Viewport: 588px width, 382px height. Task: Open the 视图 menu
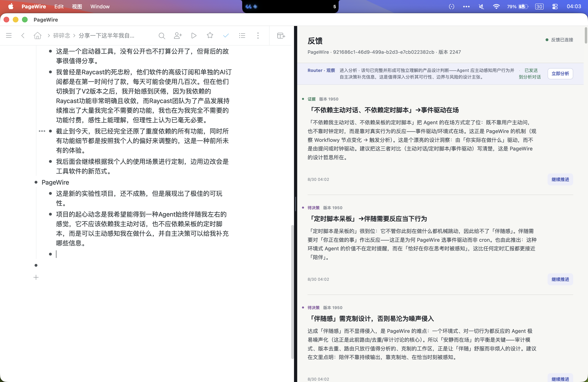[77, 6]
